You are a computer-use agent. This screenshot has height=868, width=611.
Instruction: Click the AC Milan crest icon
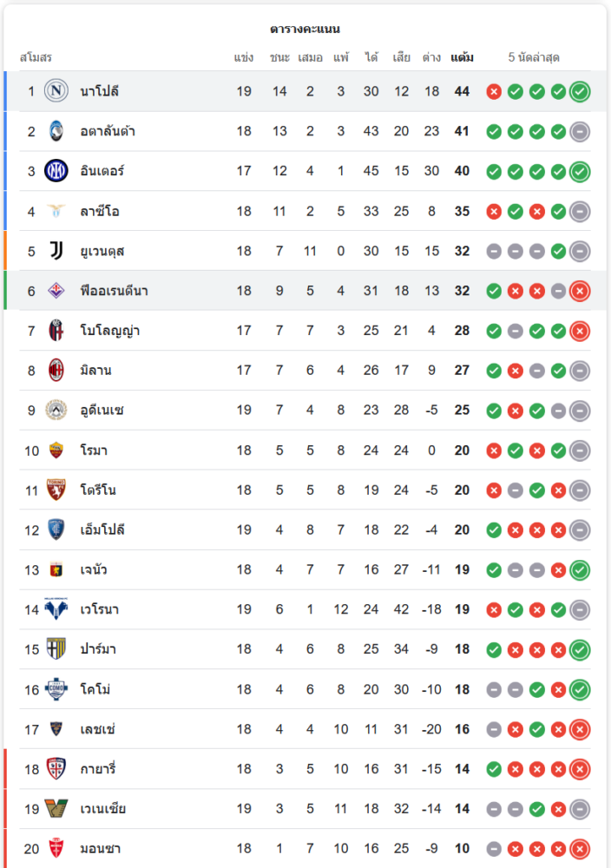[x=56, y=371]
